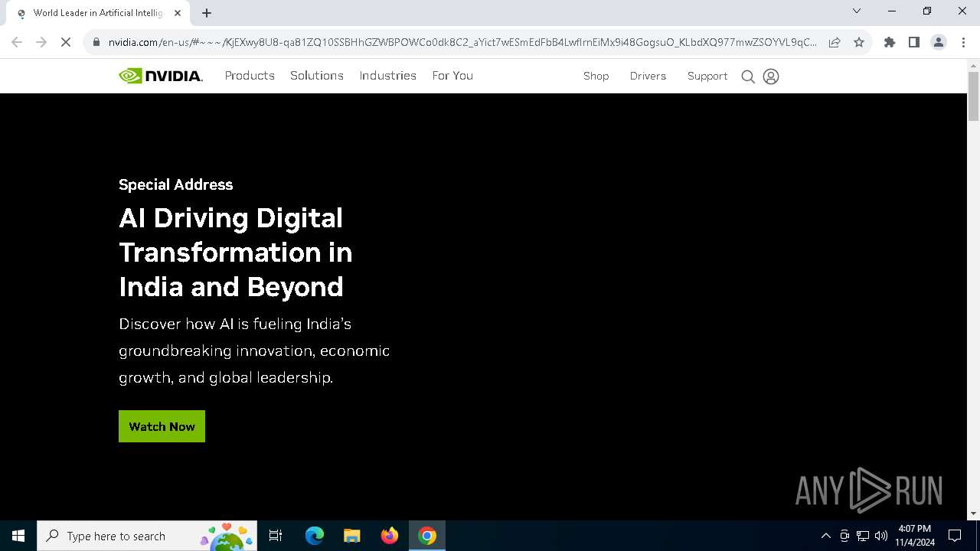
Task: Share this page icon in address bar
Action: click(835, 42)
